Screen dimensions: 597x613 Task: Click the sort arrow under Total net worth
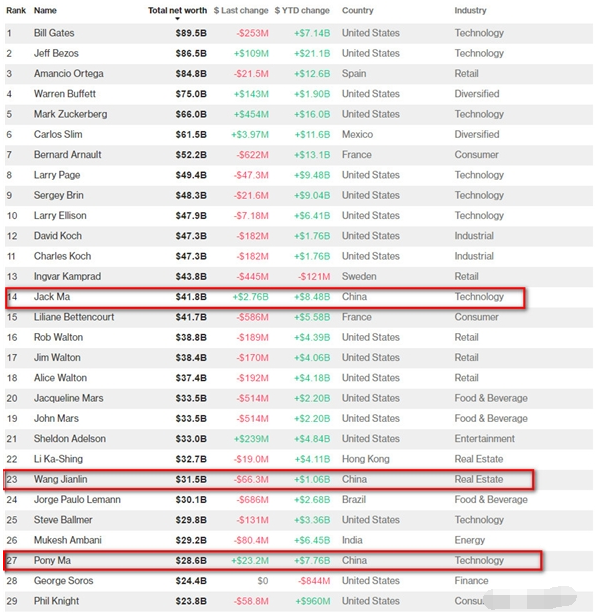pyautogui.click(x=177, y=19)
